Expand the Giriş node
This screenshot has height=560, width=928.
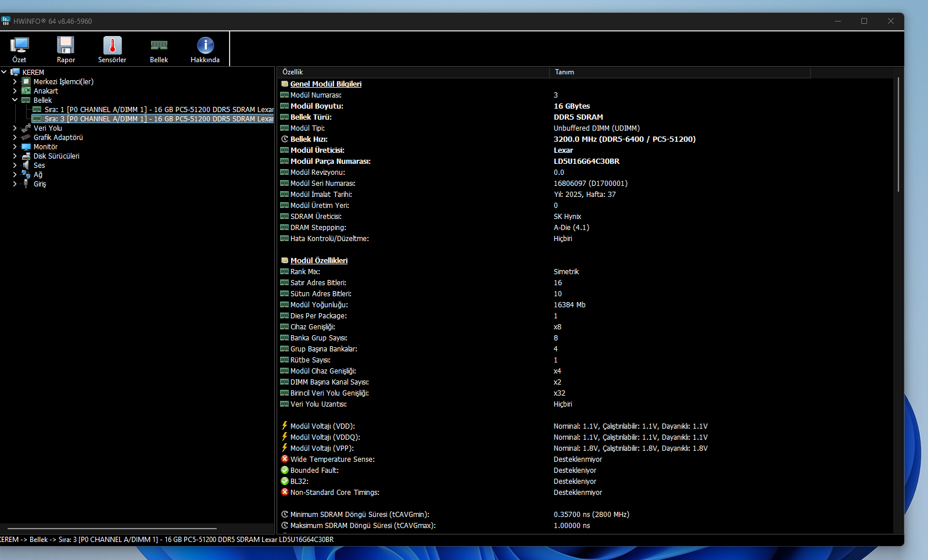click(x=15, y=184)
